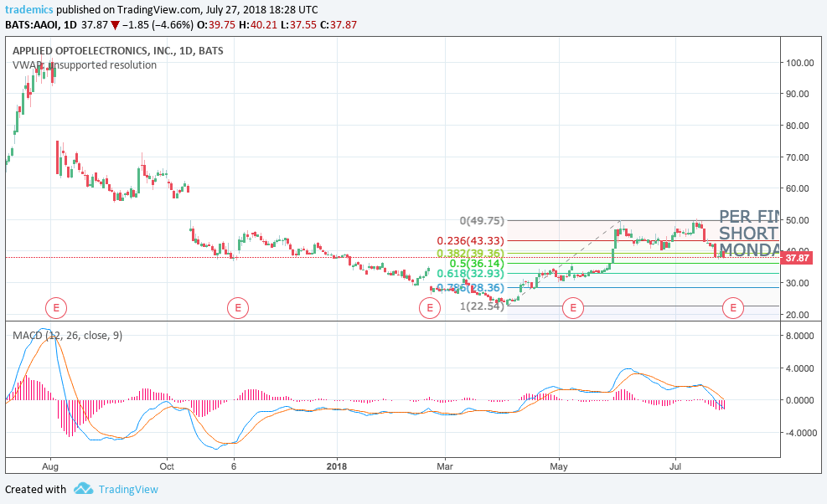Image resolution: width=827 pixels, height=504 pixels.
Task: Click the red down-arrow price change indicator
Action: click(115, 25)
